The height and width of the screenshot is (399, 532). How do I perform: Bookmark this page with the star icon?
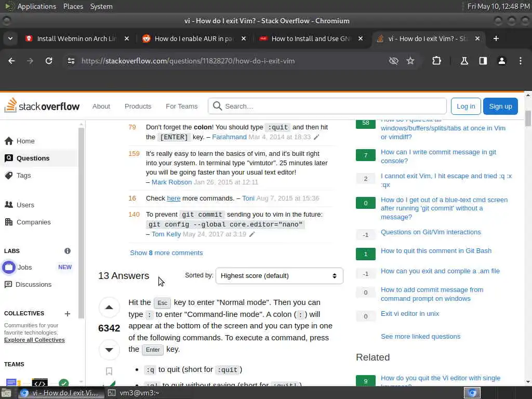(x=410, y=61)
